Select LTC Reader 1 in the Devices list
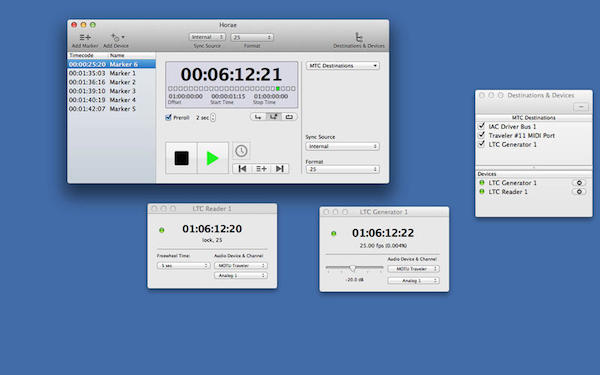Screen dimensions: 600x375 pos(508,192)
